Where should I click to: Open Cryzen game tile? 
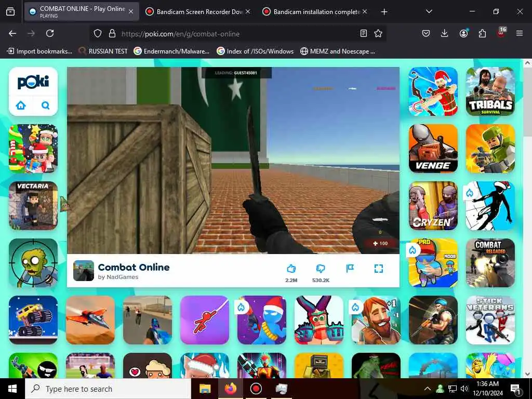[x=433, y=206]
